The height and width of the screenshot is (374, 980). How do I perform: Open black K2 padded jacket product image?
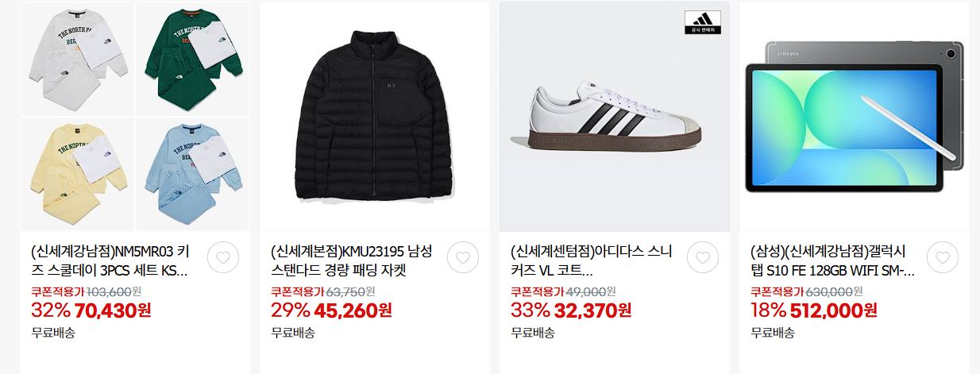pyautogui.click(x=374, y=117)
